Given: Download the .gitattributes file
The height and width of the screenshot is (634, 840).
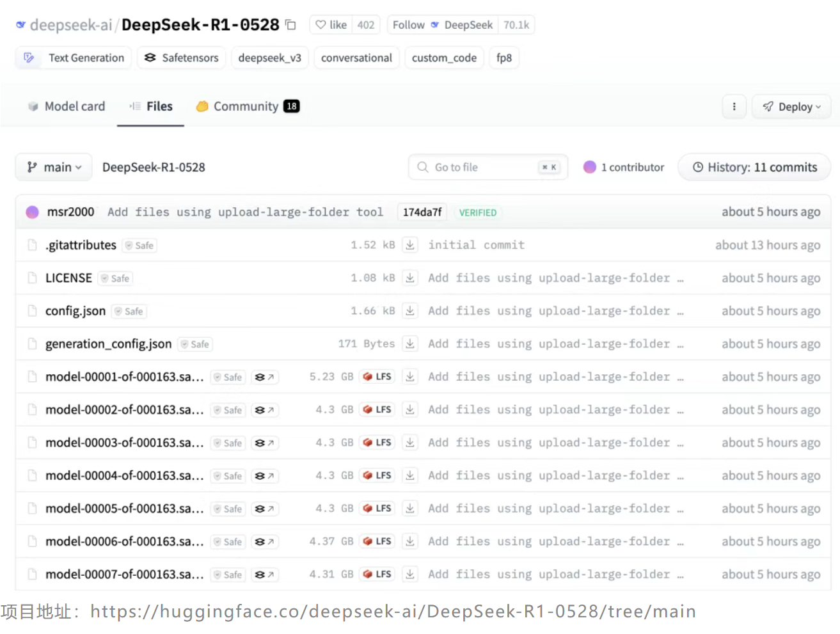Looking at the screenshot, I should click(410, 244).
